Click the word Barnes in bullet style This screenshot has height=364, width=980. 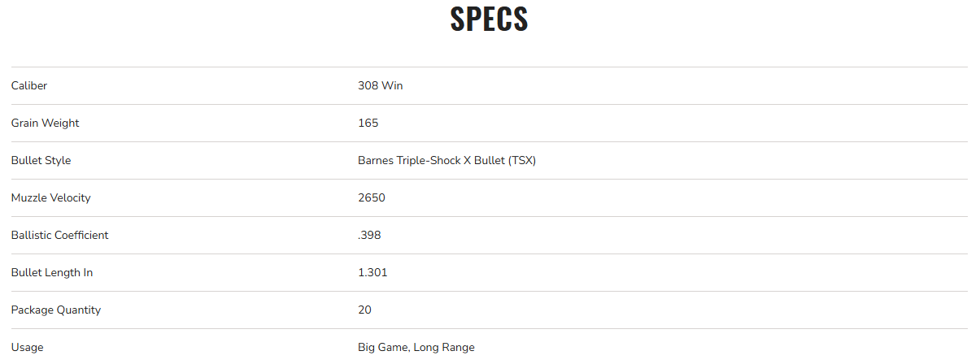point(375,160)
